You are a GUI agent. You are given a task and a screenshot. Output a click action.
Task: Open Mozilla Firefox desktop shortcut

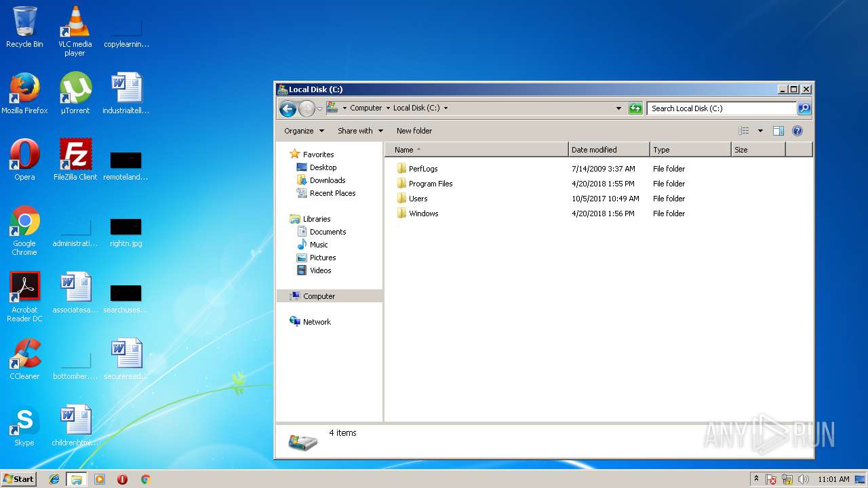click(24, 94)
